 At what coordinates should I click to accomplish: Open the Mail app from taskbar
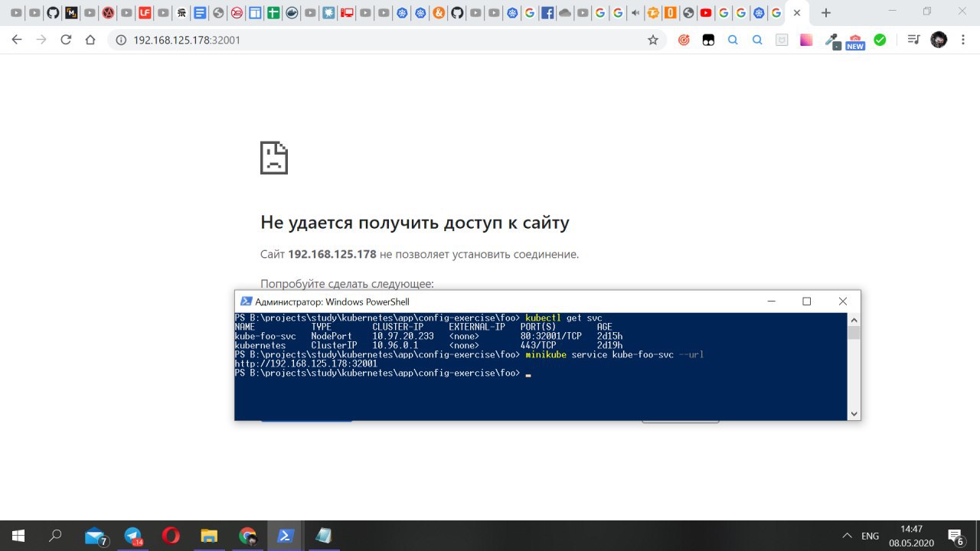pos(95,536)
